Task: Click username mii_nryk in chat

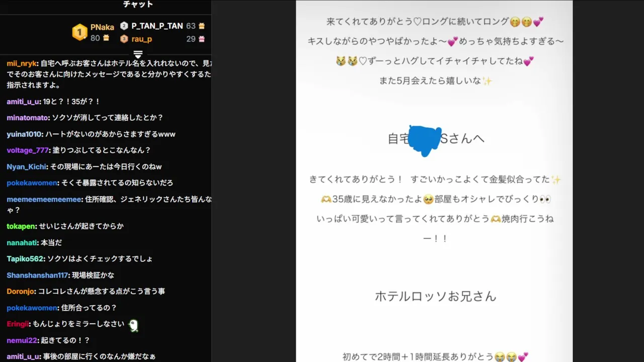Action: [22, 64]
